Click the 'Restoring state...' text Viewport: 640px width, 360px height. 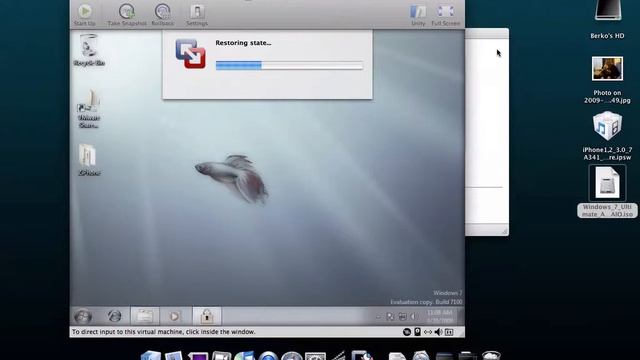pyautogui.click(x=243, y=43)
